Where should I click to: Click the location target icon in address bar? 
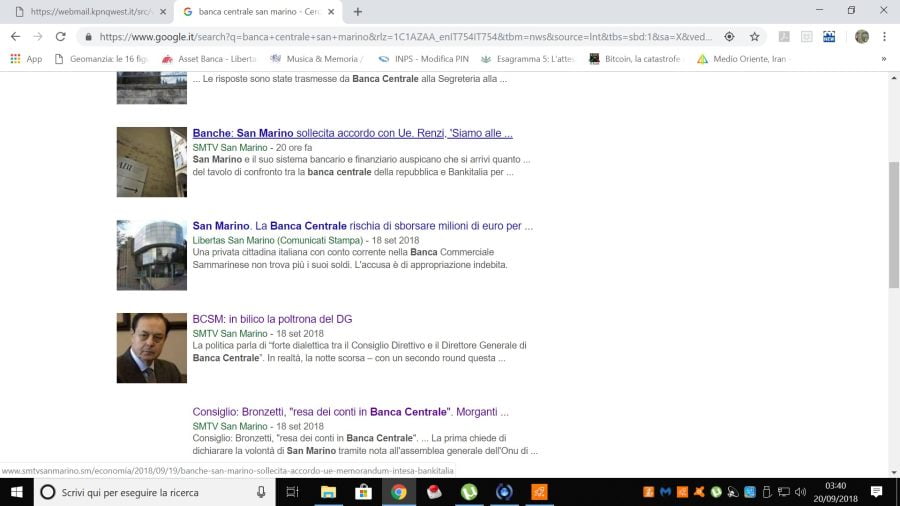coord(729,37)
